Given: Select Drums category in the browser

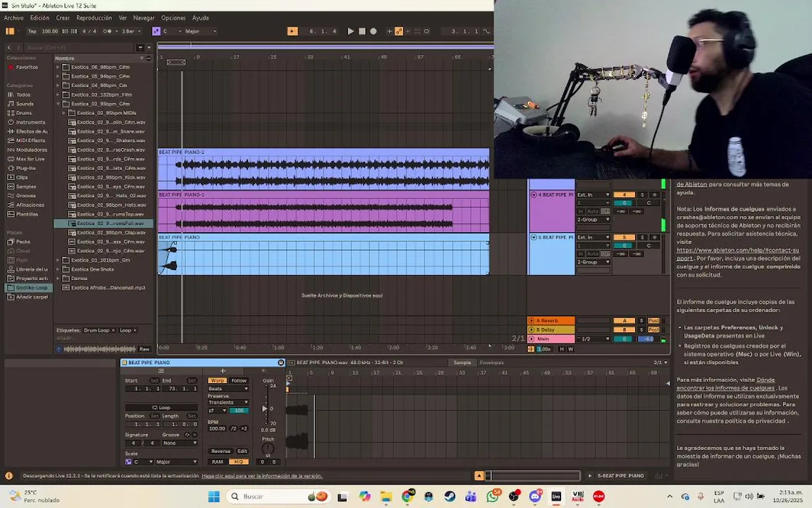Looking at the screenshot, I should point(24,113).
